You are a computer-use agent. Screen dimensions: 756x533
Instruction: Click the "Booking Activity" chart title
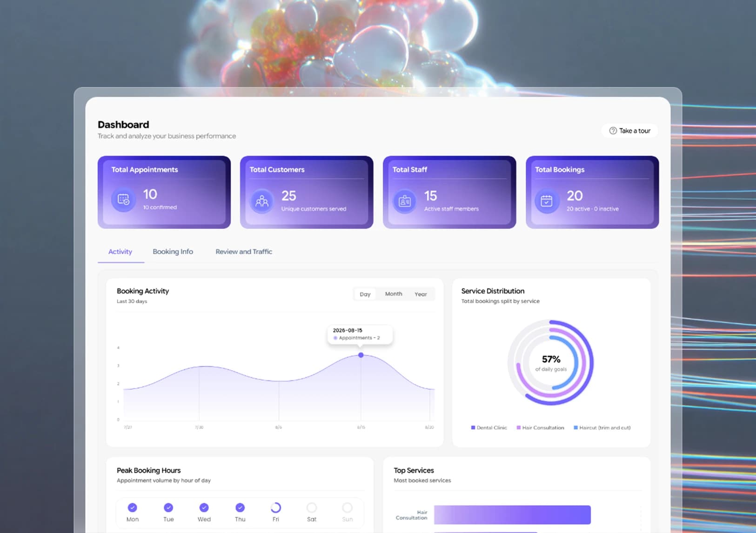point(143,291)
